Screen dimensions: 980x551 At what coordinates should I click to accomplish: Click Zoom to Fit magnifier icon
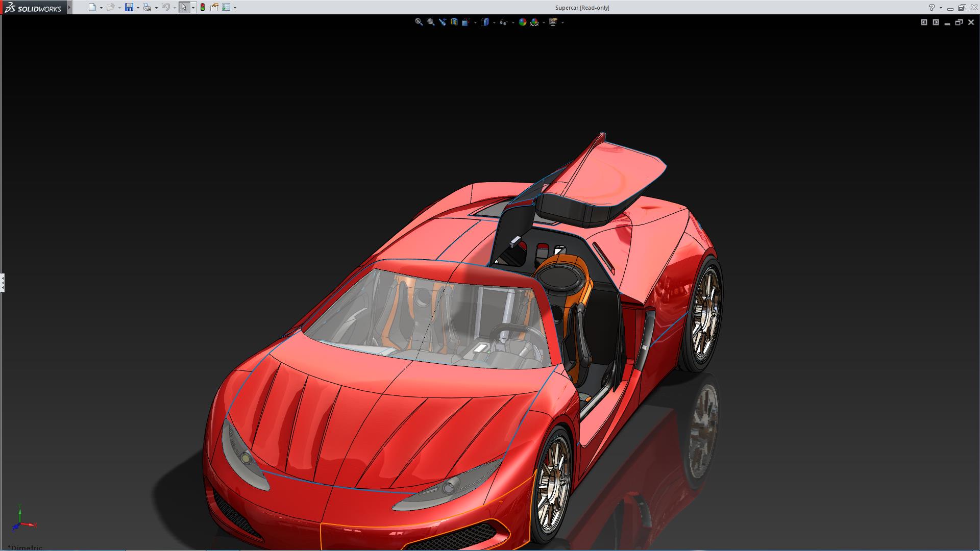coord(419,22)
